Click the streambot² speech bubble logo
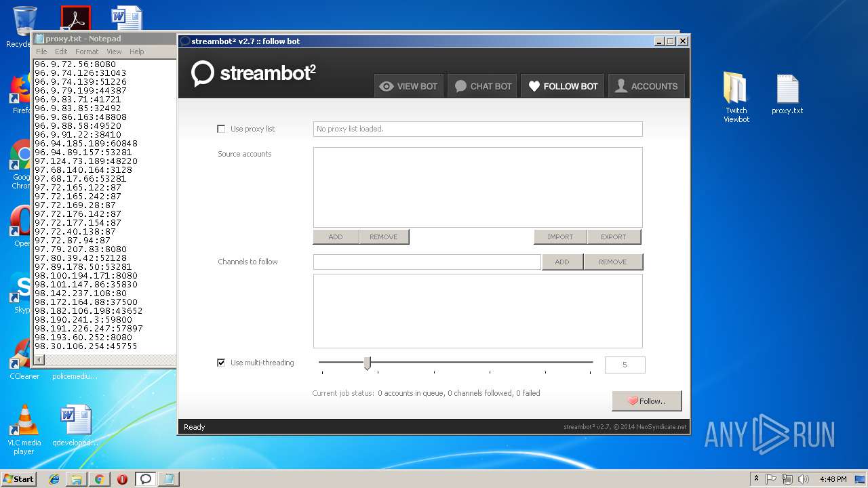Screen dimensions: 868x488 [x=203, y=73]
